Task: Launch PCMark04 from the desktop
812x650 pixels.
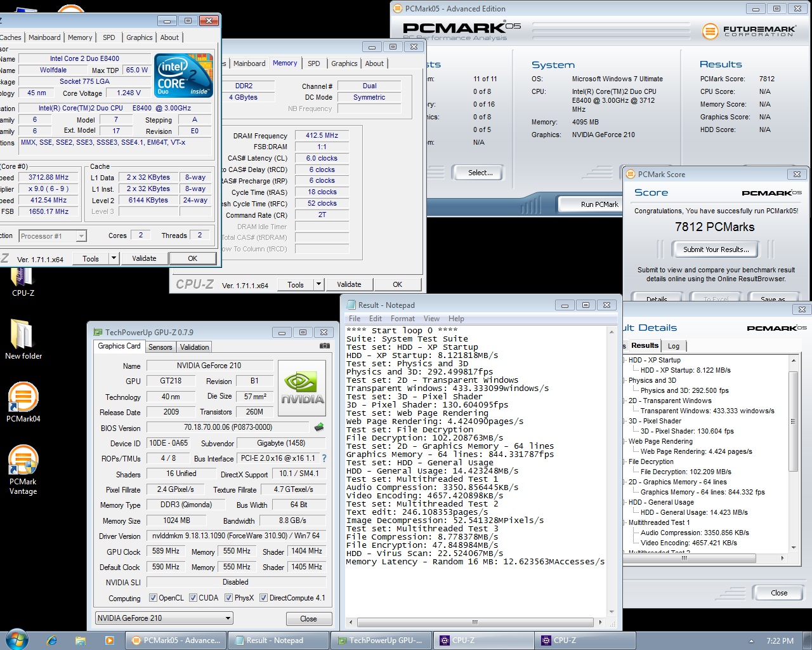Action: 23,402
